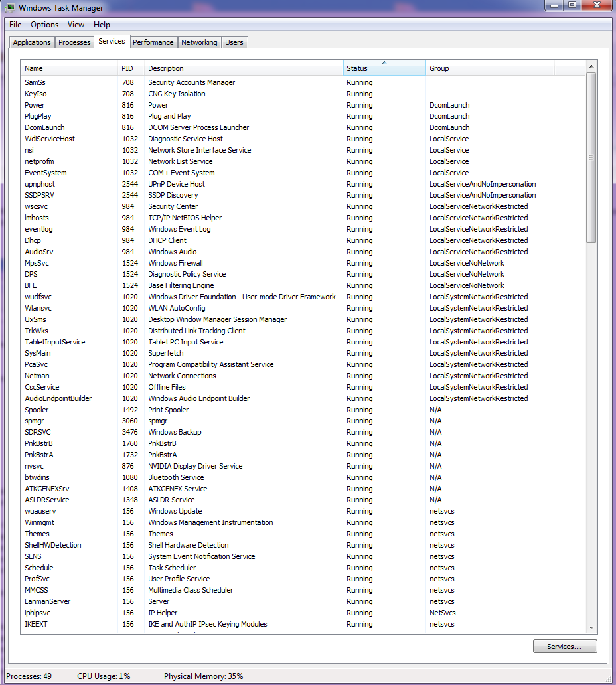
Task: Select the Winmgmt service
Action: [x=303, y=523]
